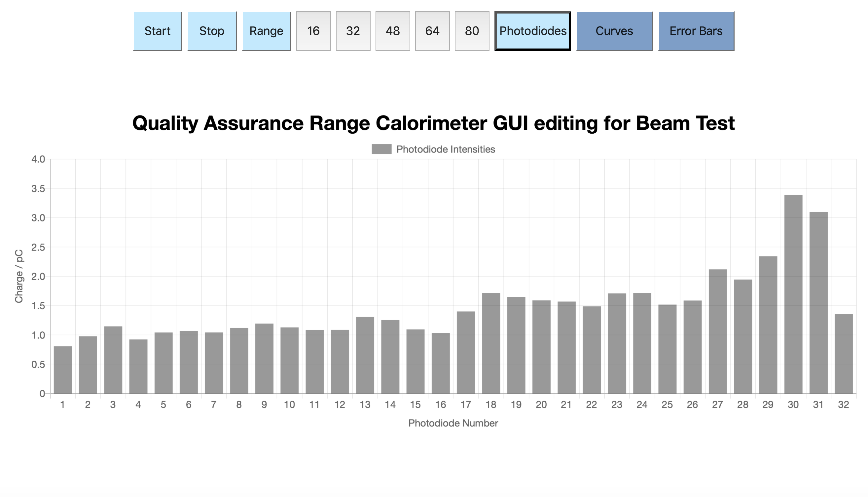Image resolution: width=868 pixels, height=497 pixels.
Task: Click the 'Photodiode Number' axis title
Action: (x=453, y=423)
